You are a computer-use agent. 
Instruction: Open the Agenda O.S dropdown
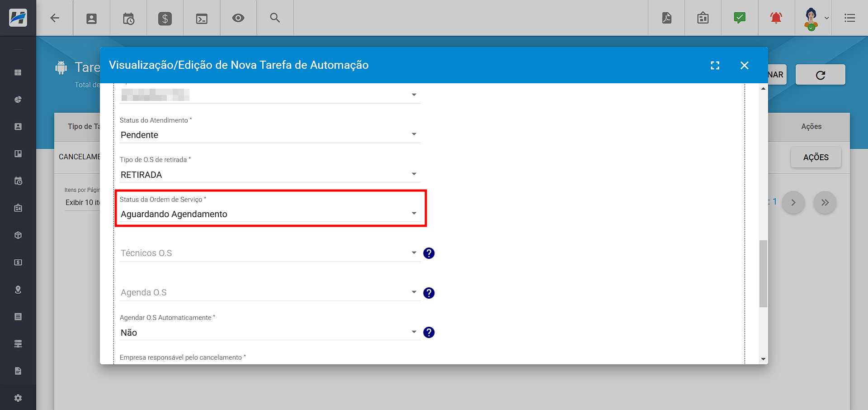270,292
